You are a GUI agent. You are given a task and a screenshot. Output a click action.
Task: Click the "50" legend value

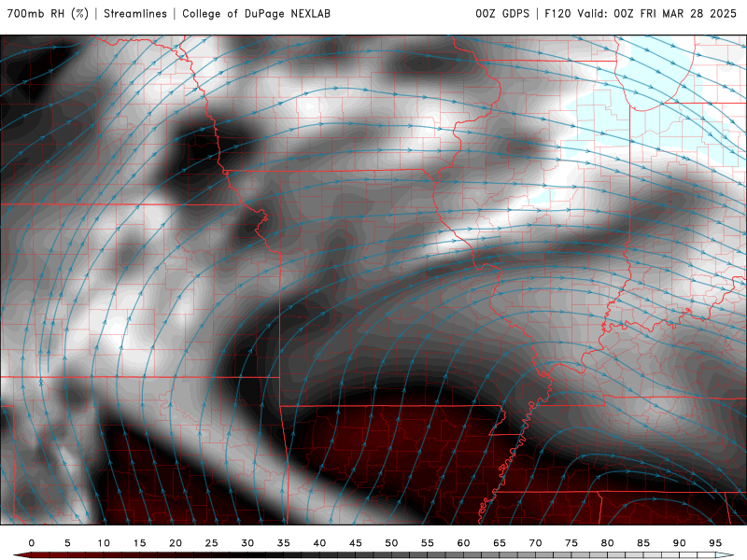[x=391, y=543]
